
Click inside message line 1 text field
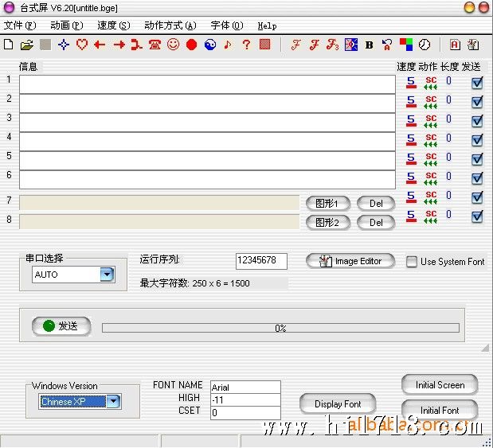(207, 84)
